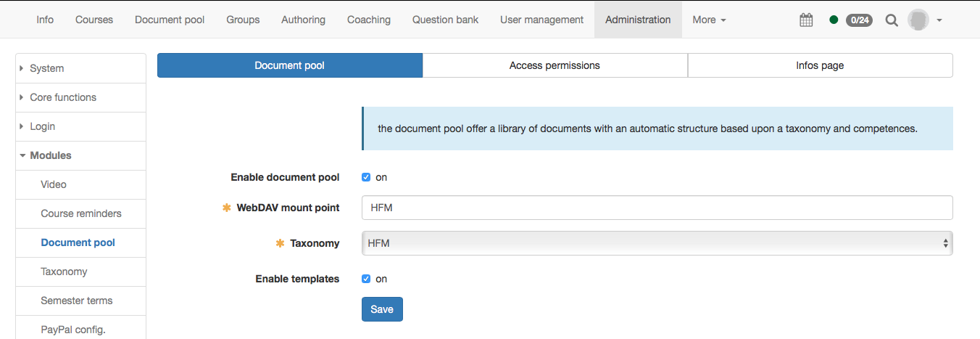The height and width of the screenshot is (339, 980).
Task: Open the user avatar menu
Action: tap(924, 20)
